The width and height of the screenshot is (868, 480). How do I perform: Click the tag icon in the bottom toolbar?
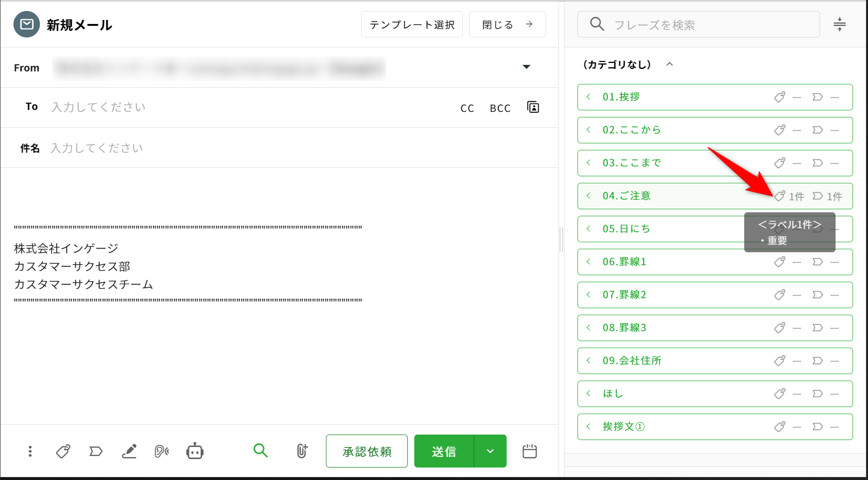pyautogui.click(x=63, y=452)
